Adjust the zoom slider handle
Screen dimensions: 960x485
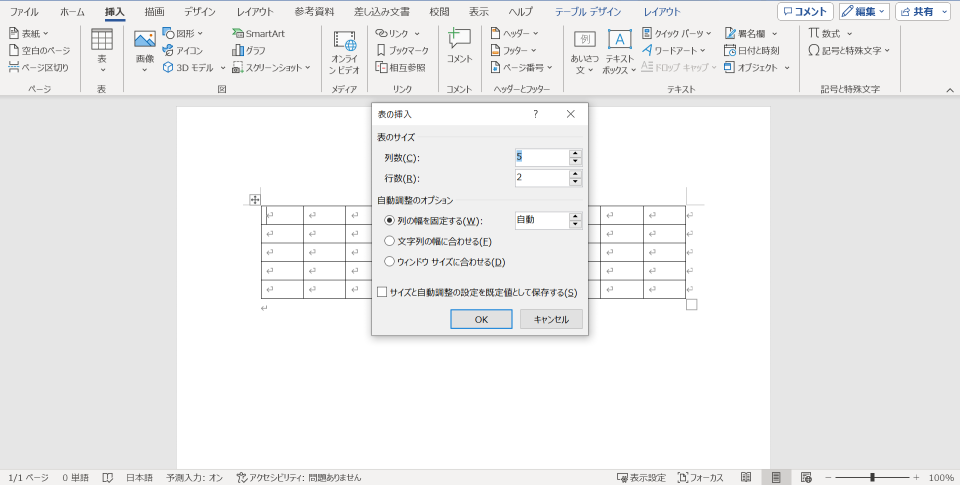(x=872, y=478)
